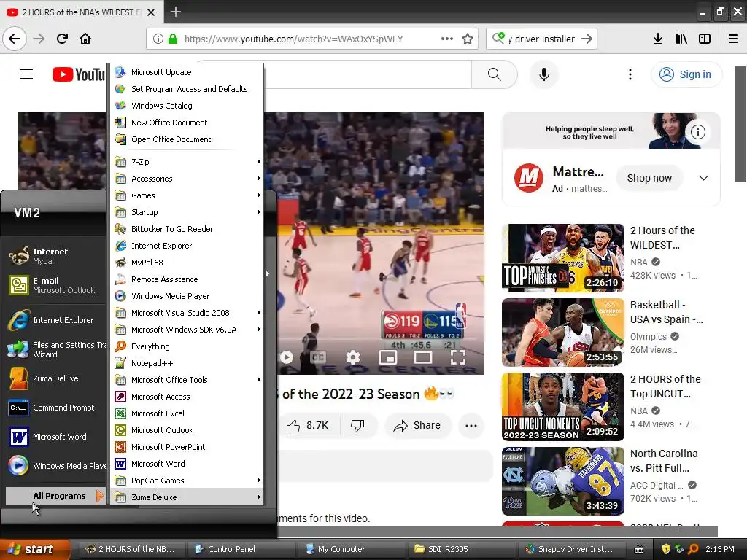Image resolution: width=747 pixels, height=560 pixels.
Task: Expand Microsoft Windows SDK v6.0A folder
Action: pos(187,330)
